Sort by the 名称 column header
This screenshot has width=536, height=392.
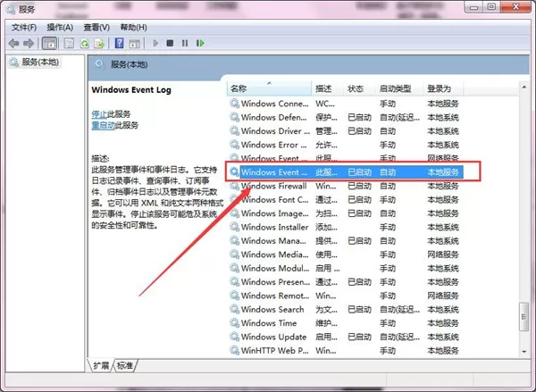[269, 88]
